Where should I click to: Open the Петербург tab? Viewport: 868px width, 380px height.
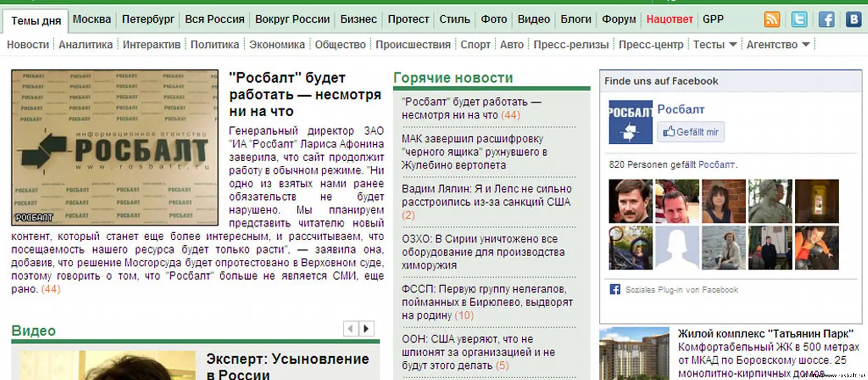click(148, 20)
